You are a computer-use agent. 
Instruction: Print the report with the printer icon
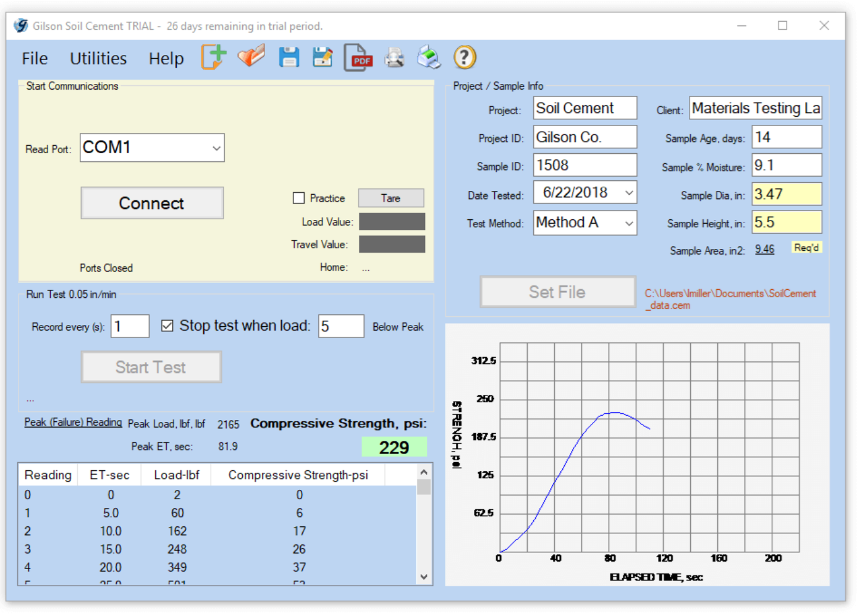429,57
